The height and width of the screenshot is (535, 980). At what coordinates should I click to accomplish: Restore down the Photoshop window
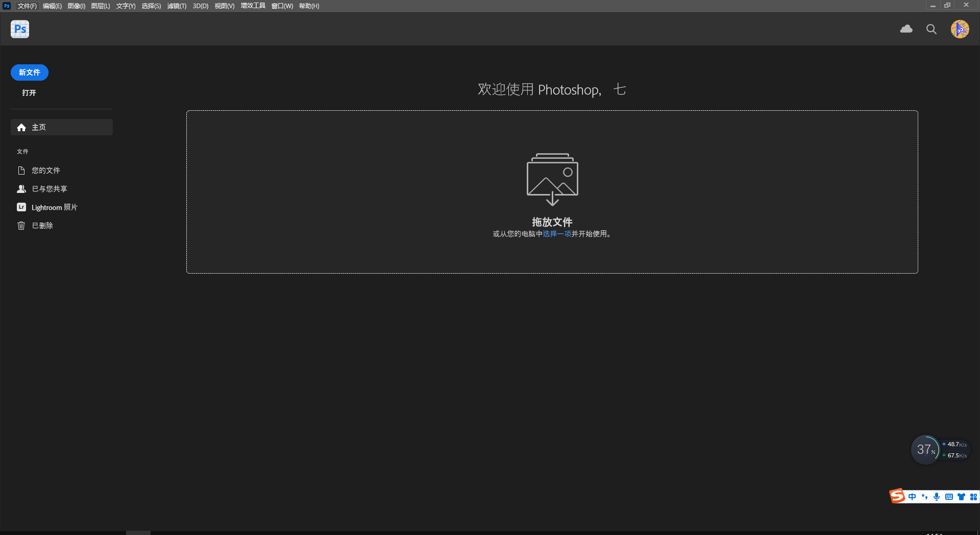(x=947, y=6)
